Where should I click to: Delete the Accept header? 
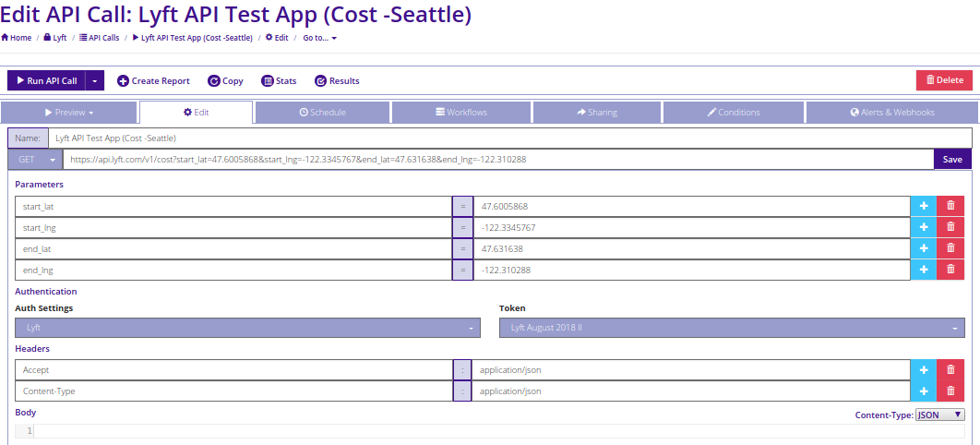[950, 370]
